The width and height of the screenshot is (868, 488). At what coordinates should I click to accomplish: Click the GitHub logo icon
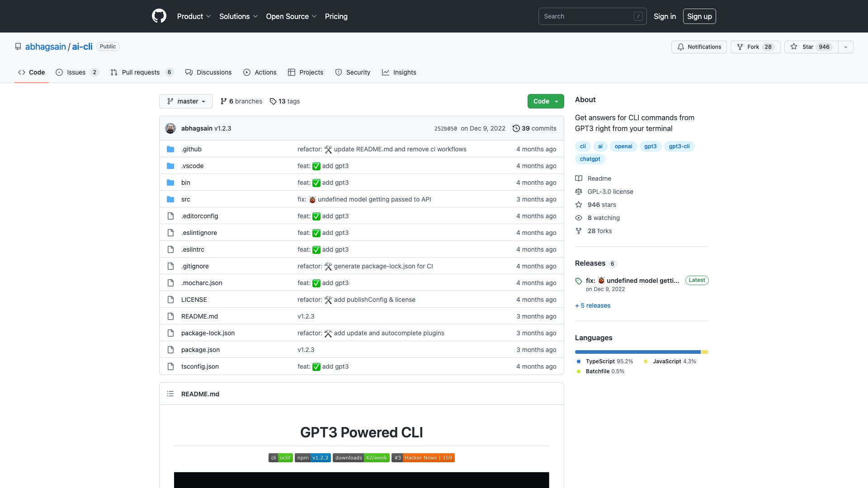159,16
